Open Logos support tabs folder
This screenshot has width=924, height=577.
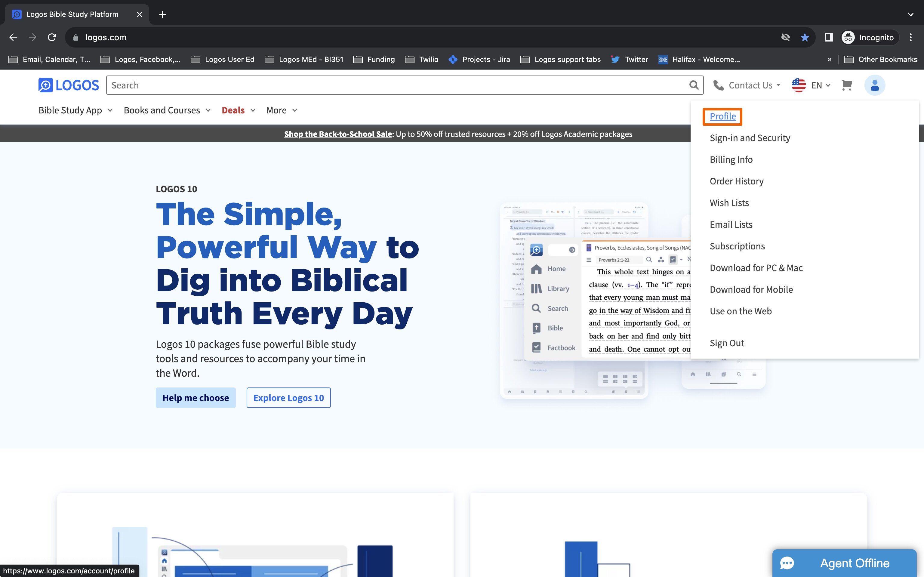click(x=560, y=59)
